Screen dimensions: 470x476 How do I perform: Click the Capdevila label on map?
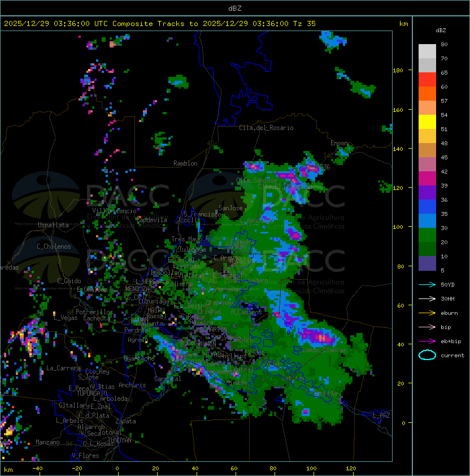(x=152, y=220)
